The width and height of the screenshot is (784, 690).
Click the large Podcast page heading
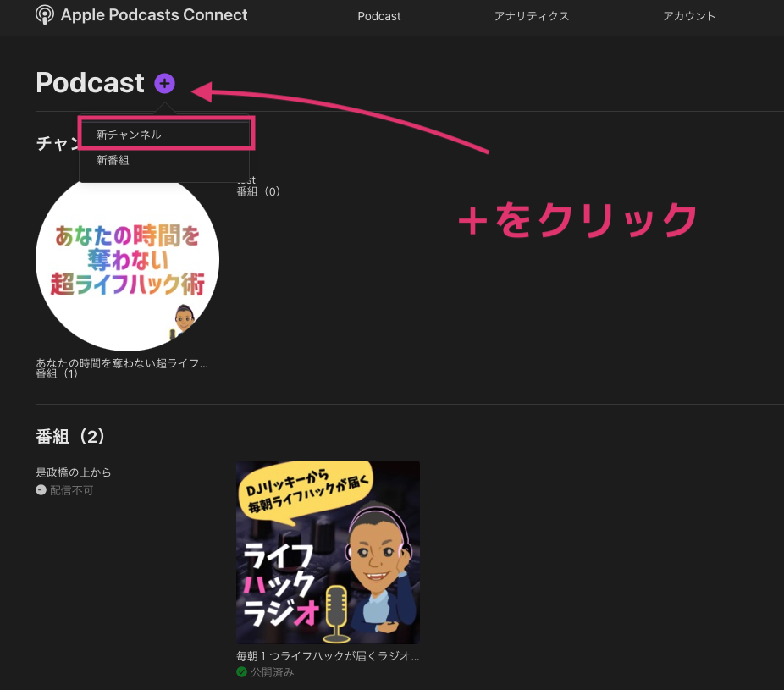(90, 82)
